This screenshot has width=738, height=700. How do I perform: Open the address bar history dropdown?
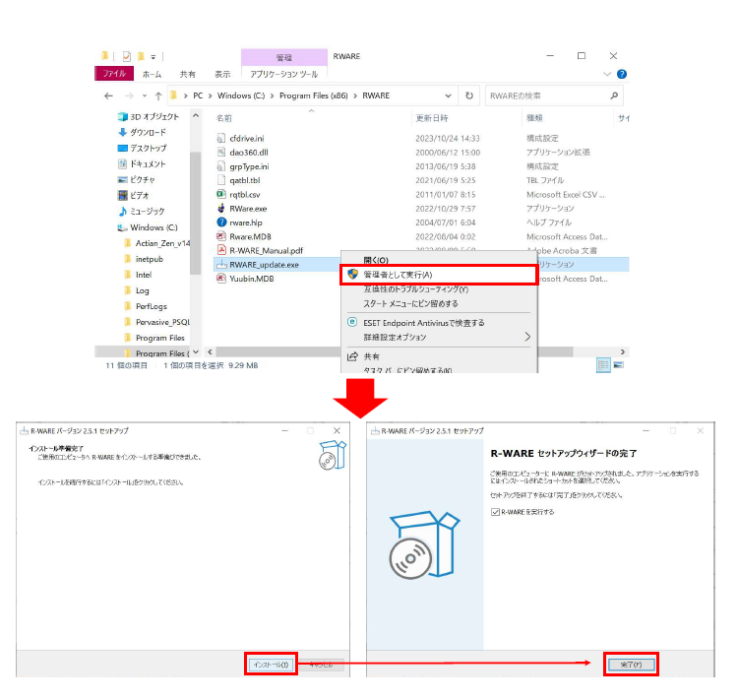(448, 95)
